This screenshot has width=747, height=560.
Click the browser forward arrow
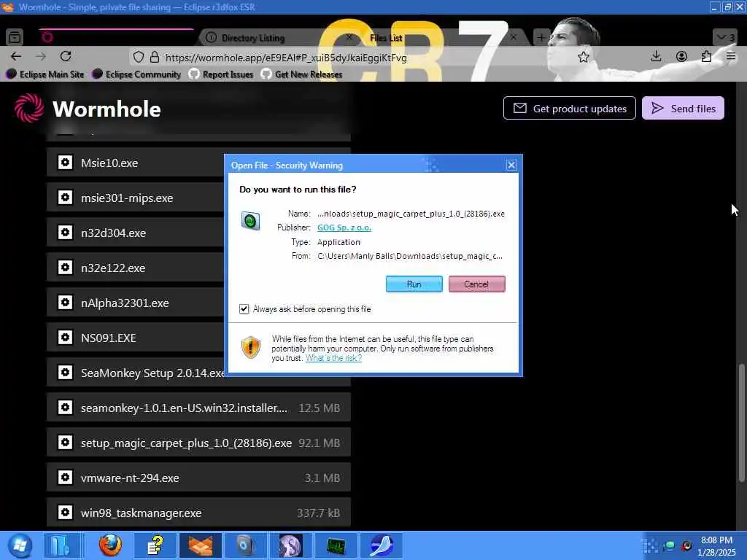tap(41, 57)
